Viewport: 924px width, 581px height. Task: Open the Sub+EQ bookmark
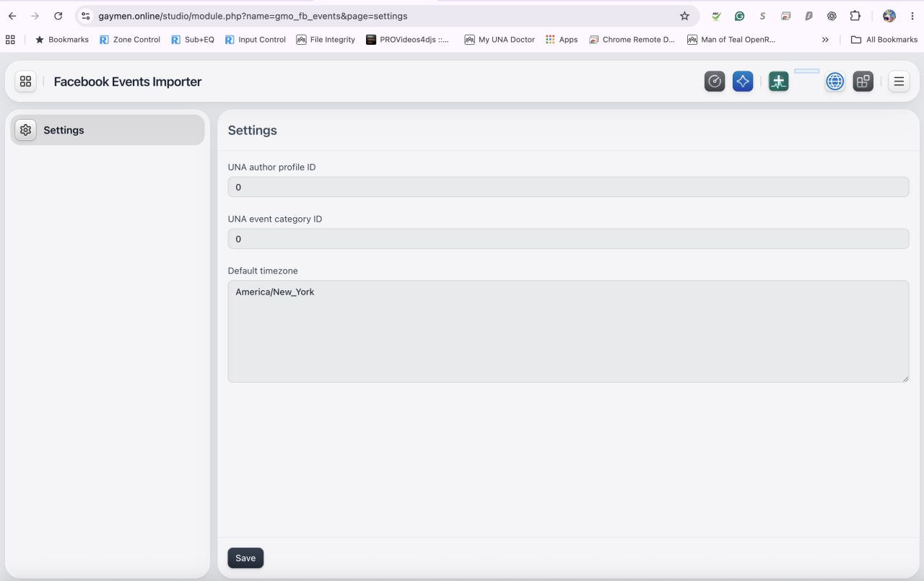tap(193, 40)
